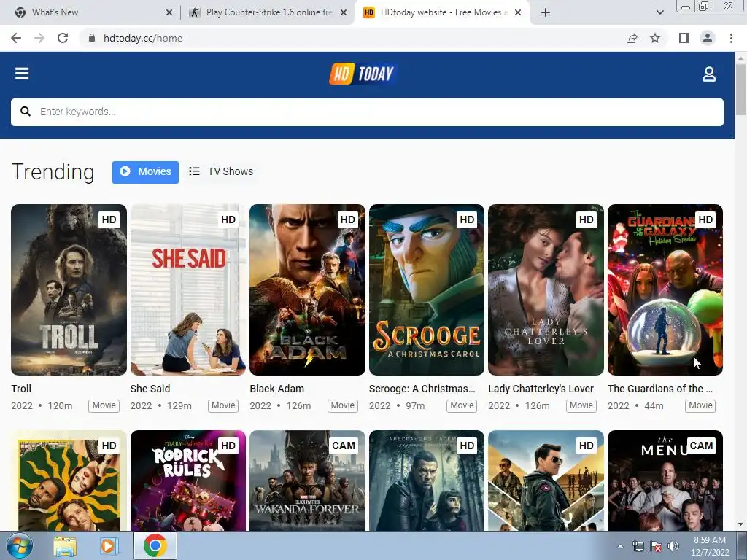The image size is (747, 560).
Task: Click the CAM badge on Wakanda Forever
Action: (343, 446)
